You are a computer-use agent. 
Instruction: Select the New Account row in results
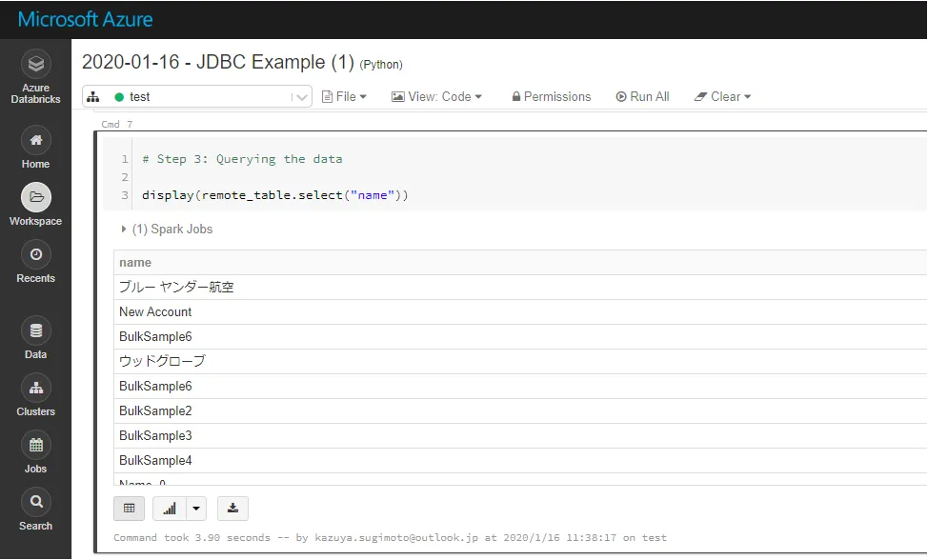(155, 311)
